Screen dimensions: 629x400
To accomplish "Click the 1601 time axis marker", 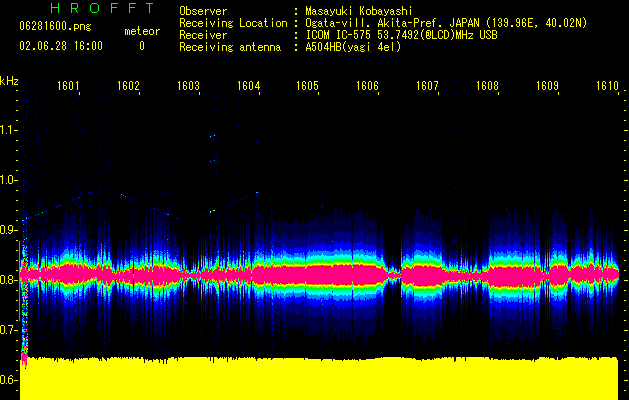I will click(x=68, y=86).
